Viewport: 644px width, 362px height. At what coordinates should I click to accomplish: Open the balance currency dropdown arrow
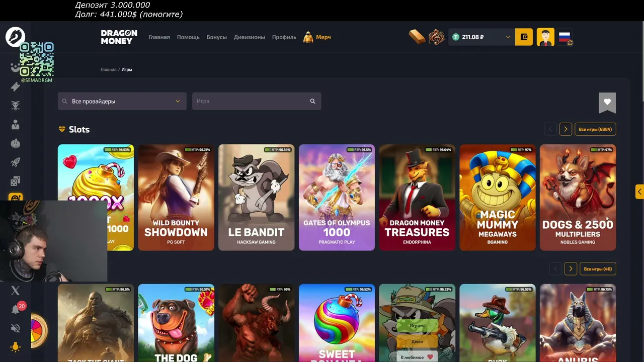pos(508,37)
